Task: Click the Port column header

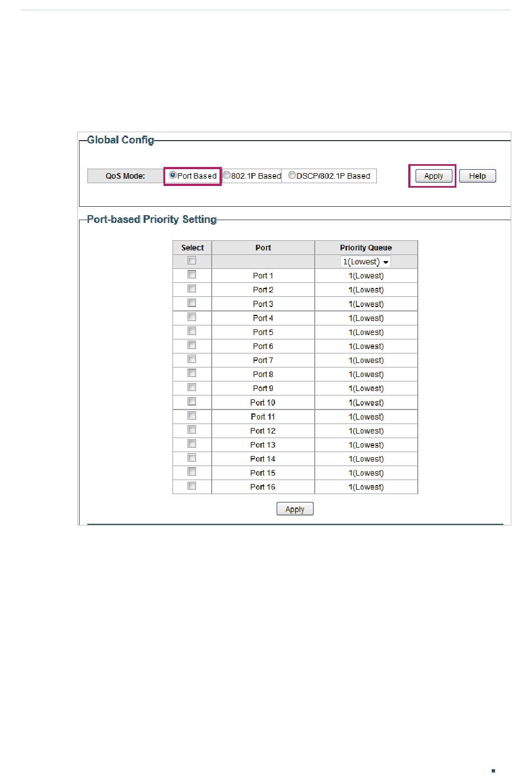Action: coord(263,248)
